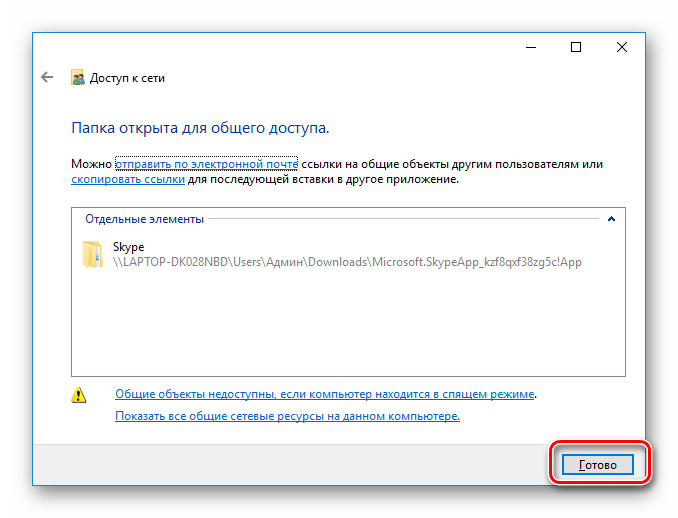Click heading Папка открыта для общего доступа
The width and height of the screenshot is (678, 518).
200,128
